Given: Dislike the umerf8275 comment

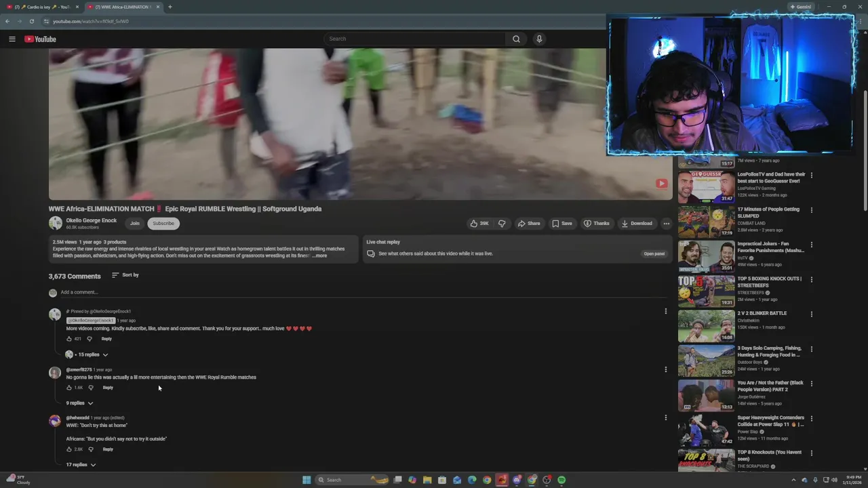Looking at the screenshot, I should 91,388.
